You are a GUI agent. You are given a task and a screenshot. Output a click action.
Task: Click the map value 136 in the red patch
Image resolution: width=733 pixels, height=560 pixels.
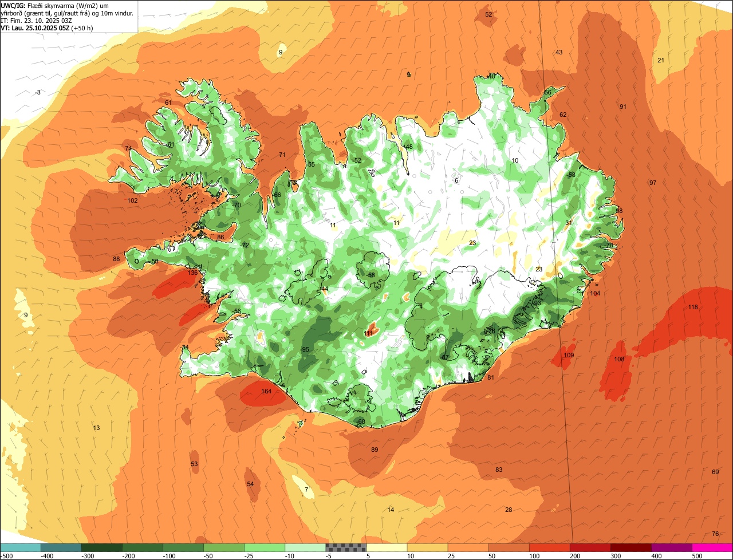pos(192,273)
